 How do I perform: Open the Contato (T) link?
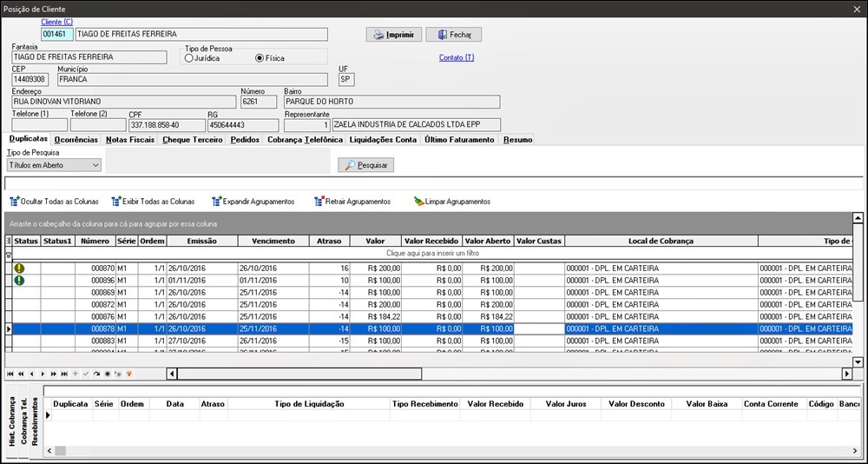click(457, 57)
